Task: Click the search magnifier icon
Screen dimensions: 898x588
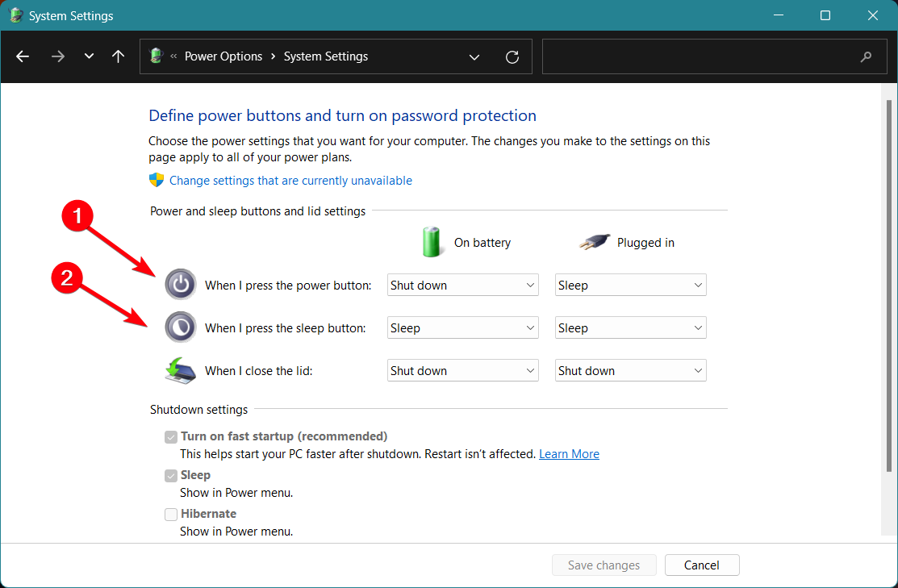Action: click(x=867, y=56)
